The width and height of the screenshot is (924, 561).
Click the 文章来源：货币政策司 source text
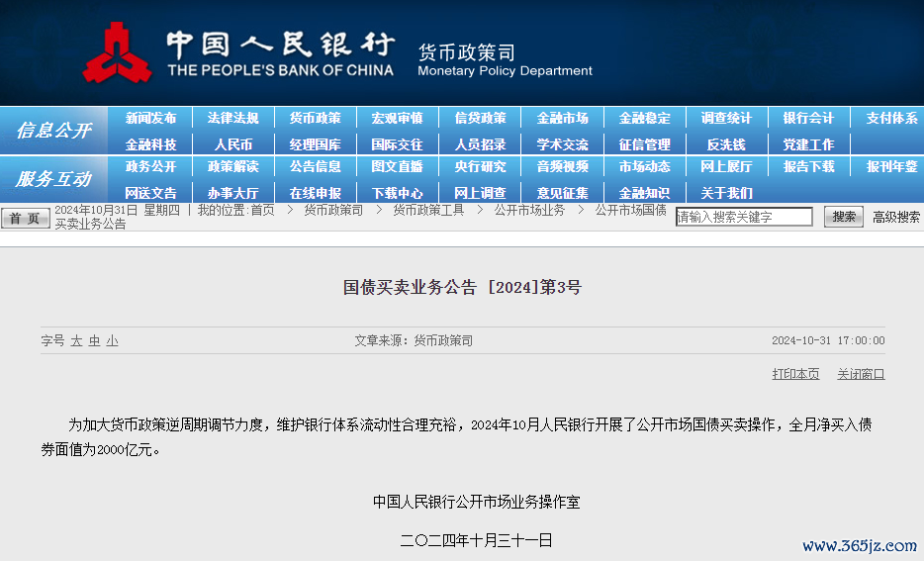414,340
